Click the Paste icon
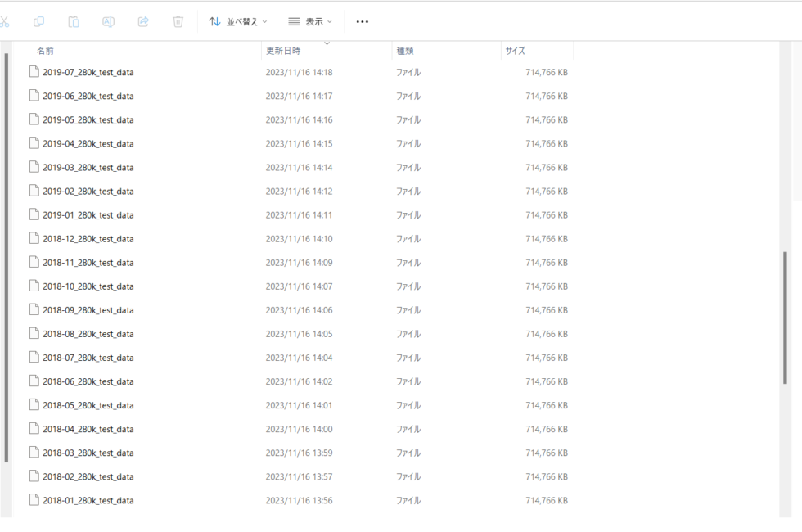Image resolution: width=802 pixels, height=532 pixels. point(73,21)
